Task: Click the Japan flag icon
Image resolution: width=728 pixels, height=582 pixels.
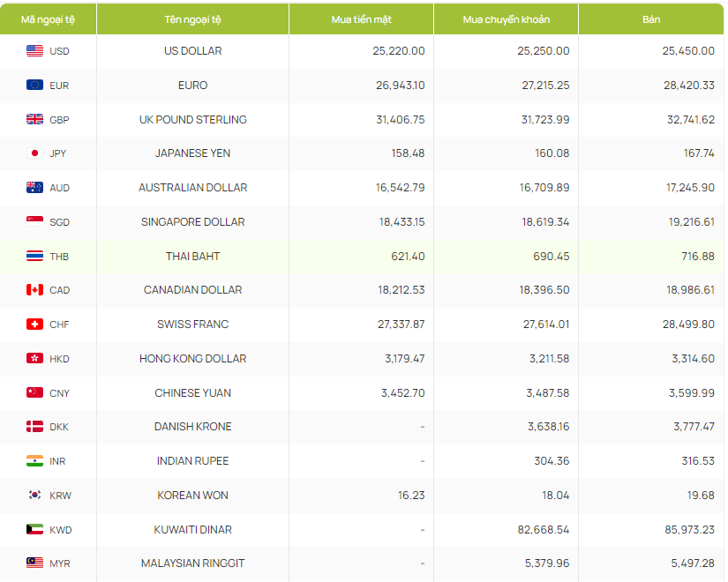Action: tap(34, 153)
